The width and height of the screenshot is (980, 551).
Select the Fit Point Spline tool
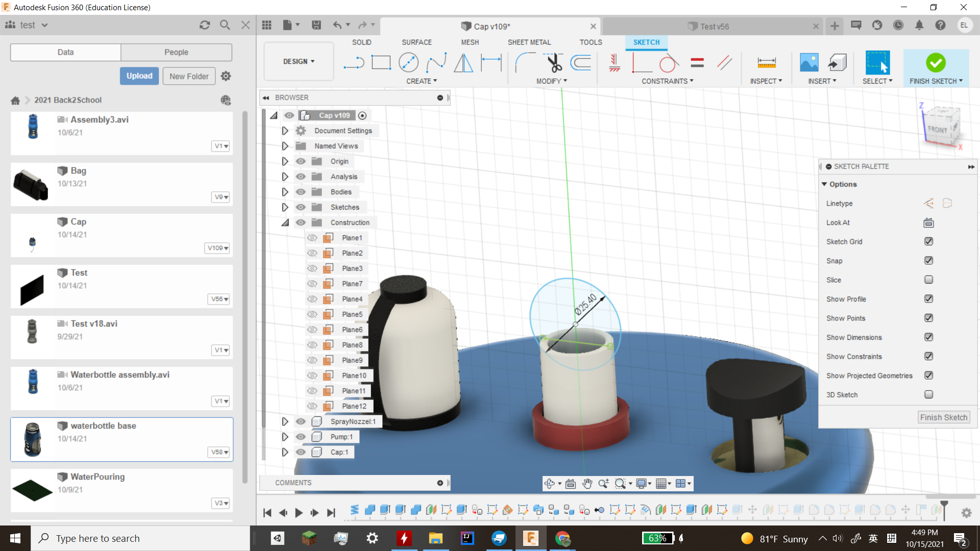pyautogui.click(x=436, y=62)
